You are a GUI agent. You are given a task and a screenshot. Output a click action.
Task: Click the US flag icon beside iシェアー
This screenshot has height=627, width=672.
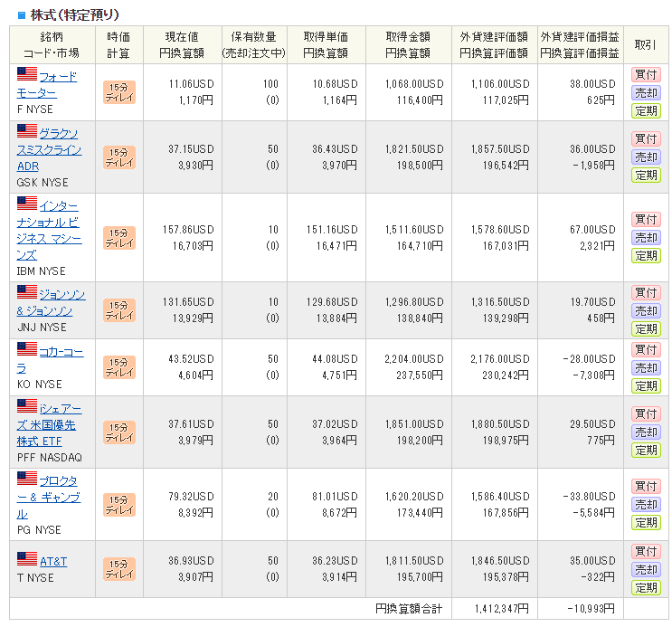point(27,405)
